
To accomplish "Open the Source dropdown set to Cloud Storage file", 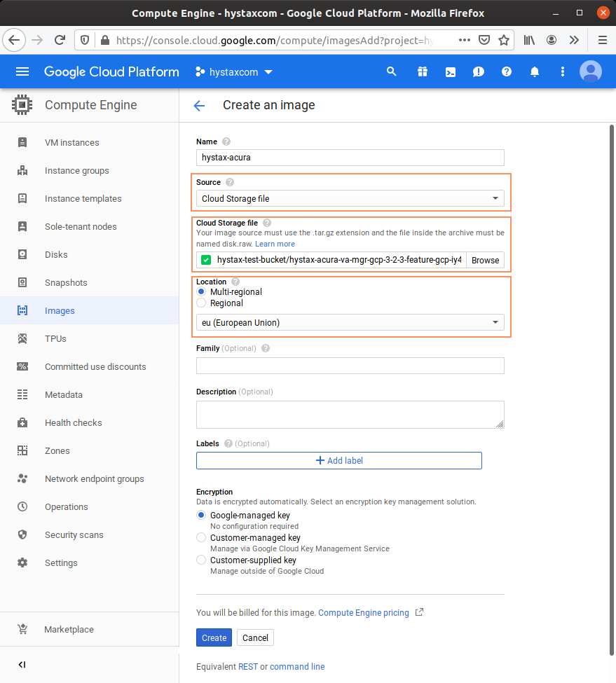I will point(350,199).
